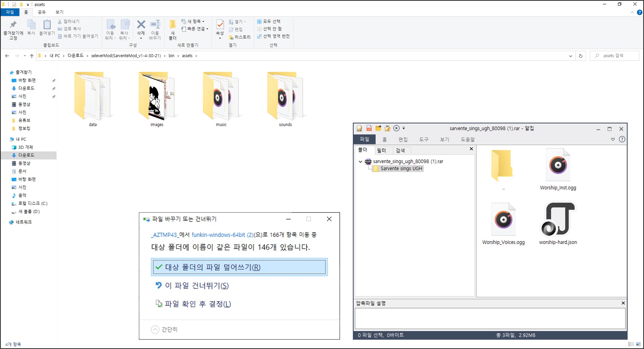Image resolution: width=644 pixels, height=349 pixels.
Task: Click the delete (삭제) X icon in ribbon
Action: [141, 25]
